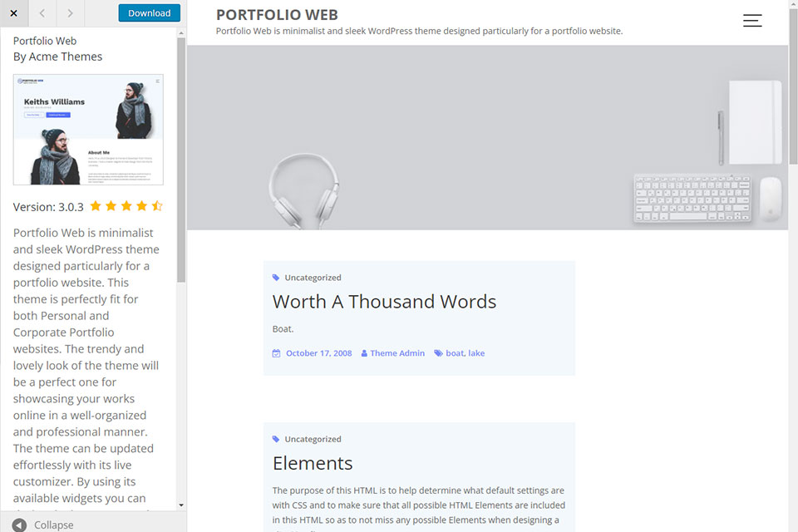Image resolution: width=798 pixels, height=532 pixels.
Task: Click the star rating
Action: [x=126, y=206]
